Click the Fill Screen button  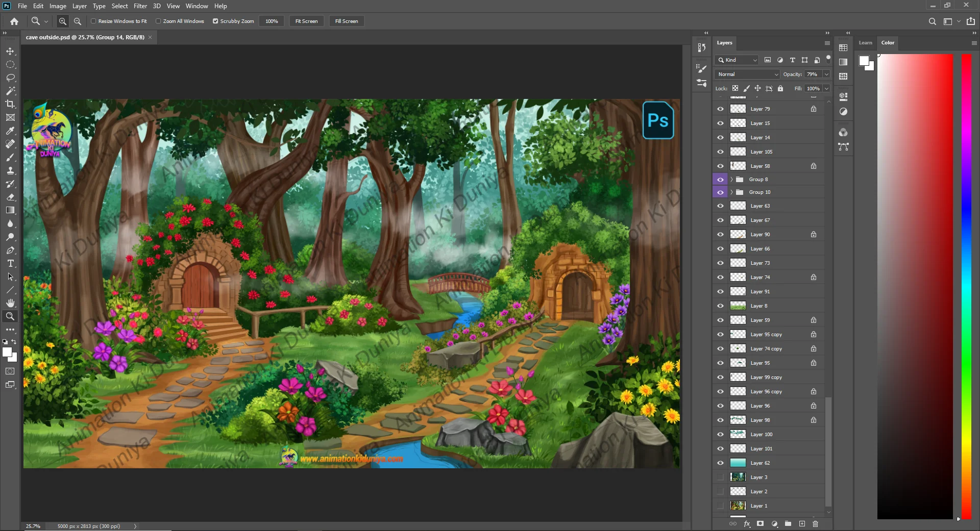point(346,21)
